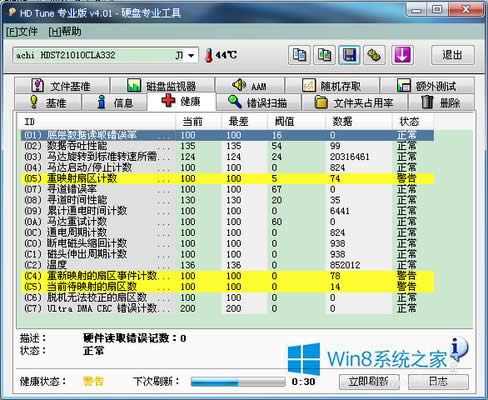Screen dimensions: 488x400
Task: Select the (C2) 温度 row
Action: [x=227, y=265]
